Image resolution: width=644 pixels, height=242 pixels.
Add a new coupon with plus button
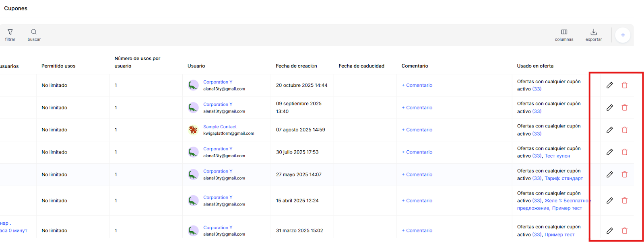pos(622,35)
